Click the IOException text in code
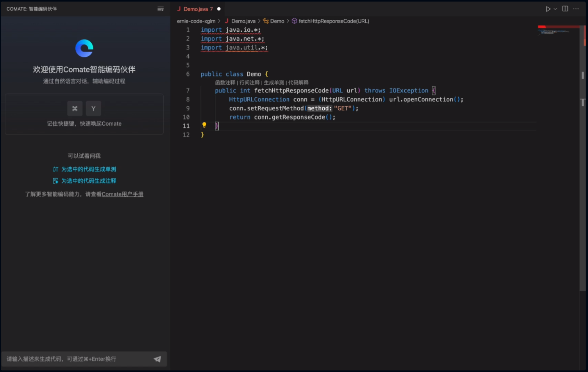Screen dimensions: 588x372 click(x=409, y=91)
